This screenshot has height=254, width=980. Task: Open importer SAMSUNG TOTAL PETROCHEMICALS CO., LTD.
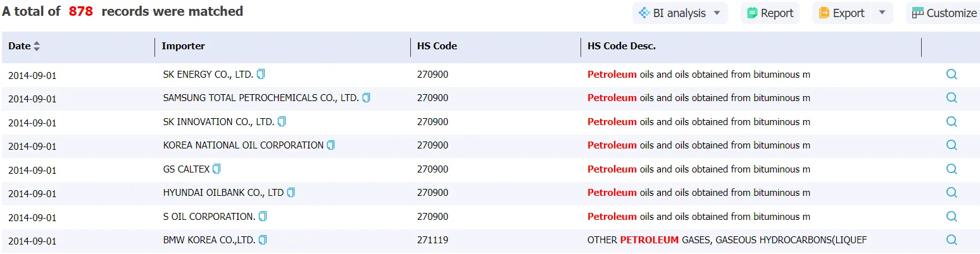pos(261,98)
